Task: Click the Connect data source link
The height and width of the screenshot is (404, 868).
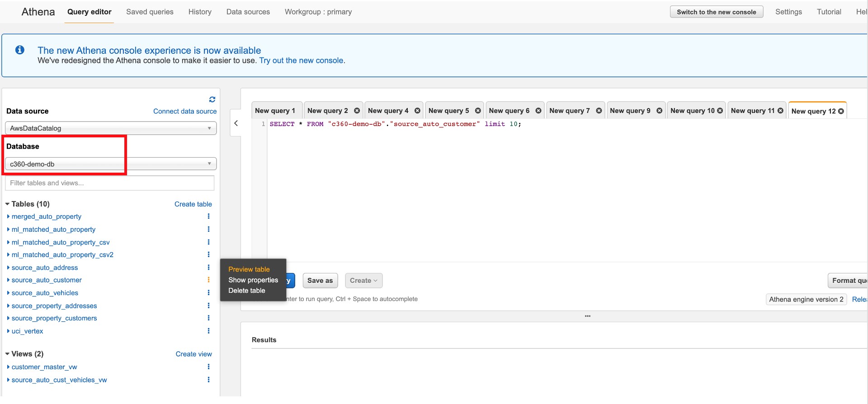Action: 184,111
